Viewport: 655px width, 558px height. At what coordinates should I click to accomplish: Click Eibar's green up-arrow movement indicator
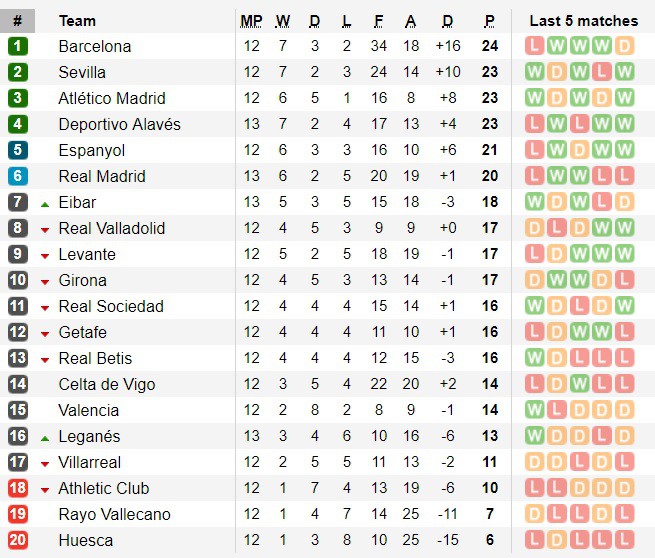(45, 204)
